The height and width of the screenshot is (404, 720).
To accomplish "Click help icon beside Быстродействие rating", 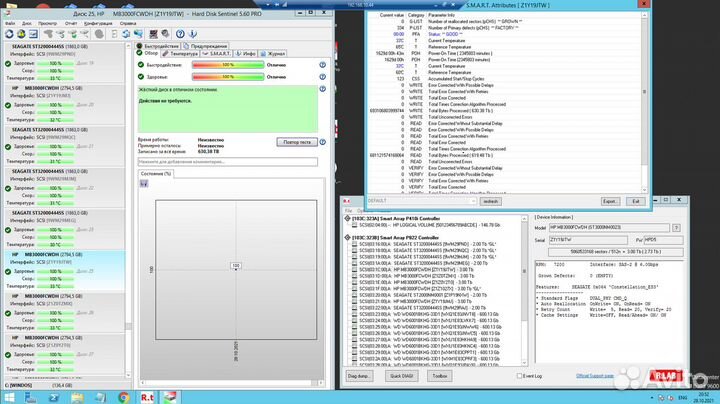I will pos(324,64).
